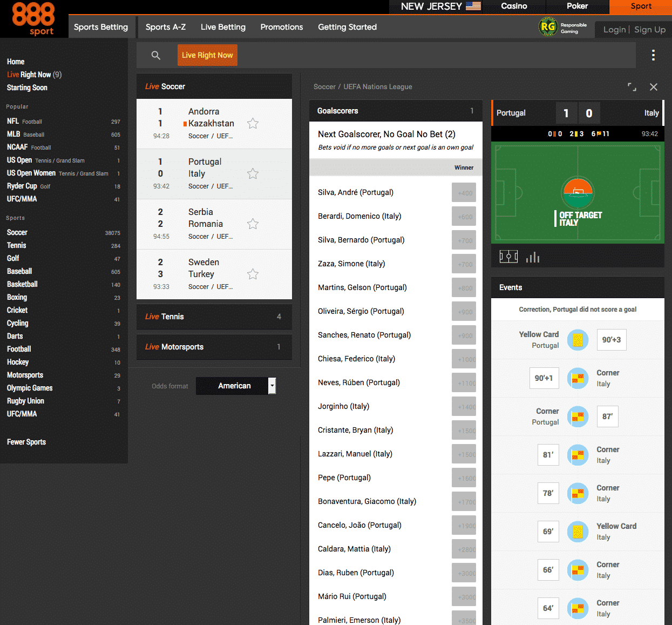Image resolution: width=672 pixels, height=625 pixels.
Task: Collapse the Goalscorers market header
Action: click(x=396, y=111)
